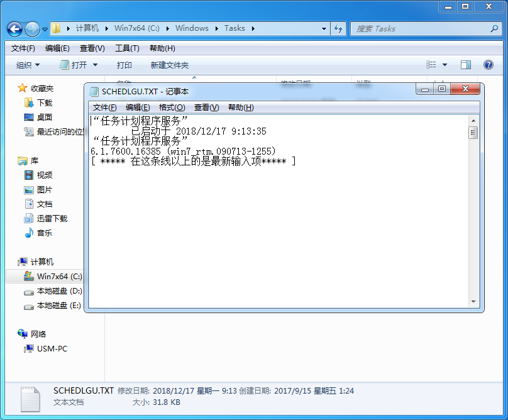Click the Explorer back navigation arrow
The height and width of the screenshot is (420, 508).
(15, 28)
